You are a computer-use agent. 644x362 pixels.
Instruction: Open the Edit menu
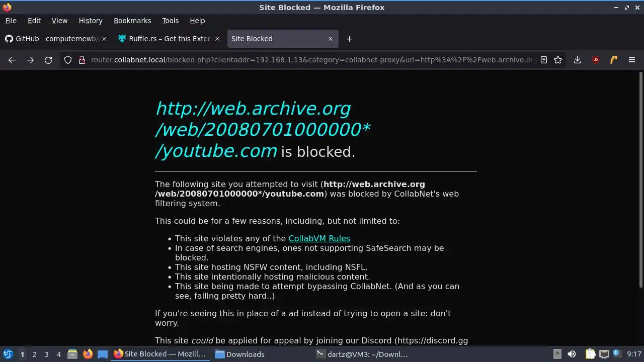34,21
